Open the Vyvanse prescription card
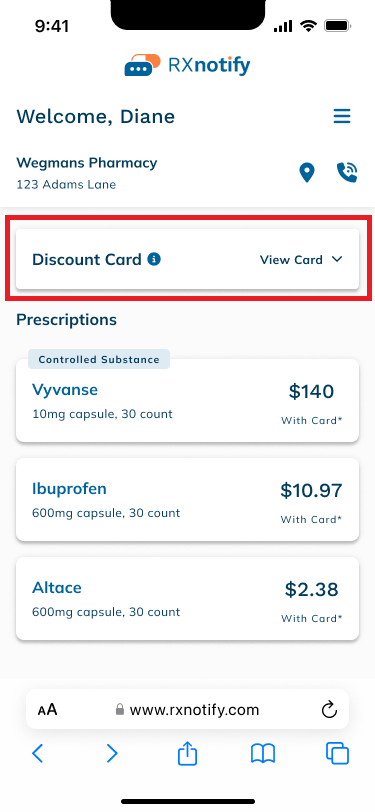This screenshot has height=812, width=375. [x=188, y=400]
